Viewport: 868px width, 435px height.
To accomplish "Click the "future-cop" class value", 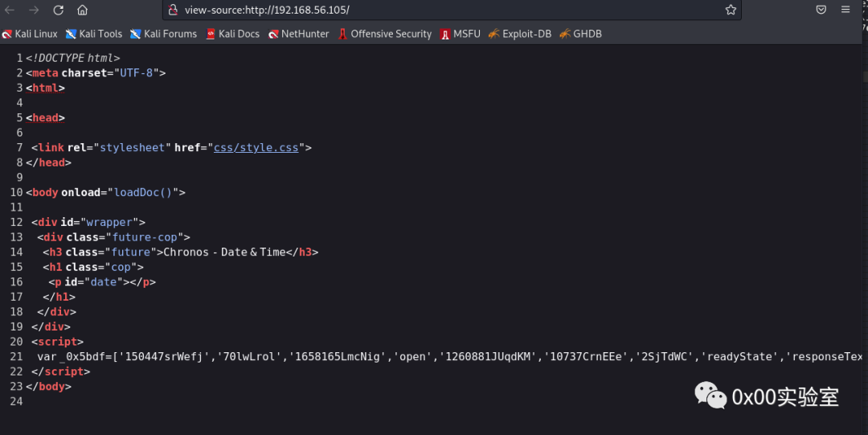I will point(145,237).
